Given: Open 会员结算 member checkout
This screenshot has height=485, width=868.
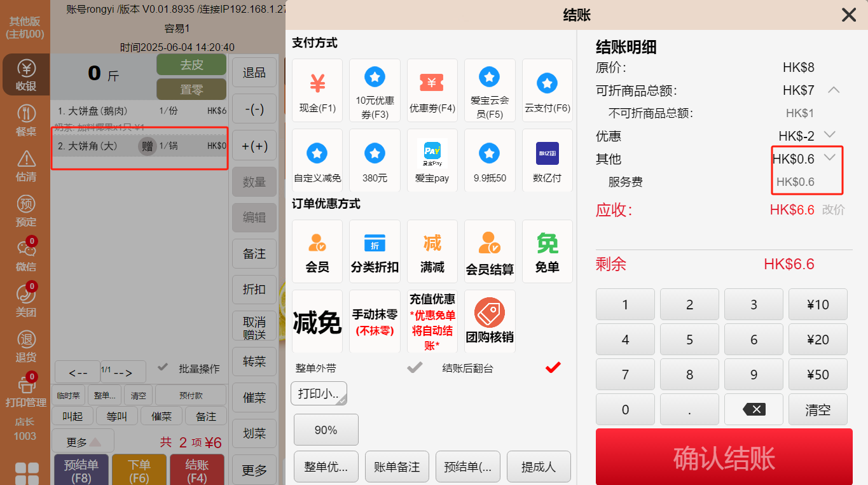Looking at the screenshot, I should click(490, 251).
